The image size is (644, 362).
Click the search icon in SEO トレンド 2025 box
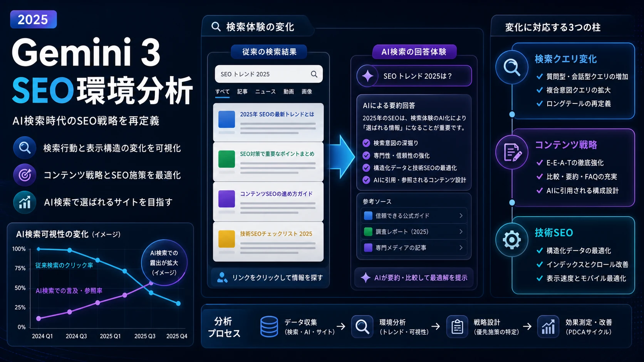pos(314,74)
